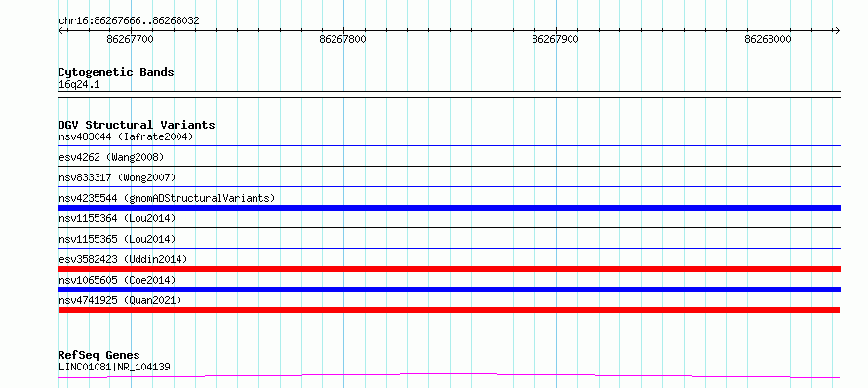The width and height of the screenshot is (868, 388).
Task: Select the RefSeq Genes track title
Action: point(99,356)
